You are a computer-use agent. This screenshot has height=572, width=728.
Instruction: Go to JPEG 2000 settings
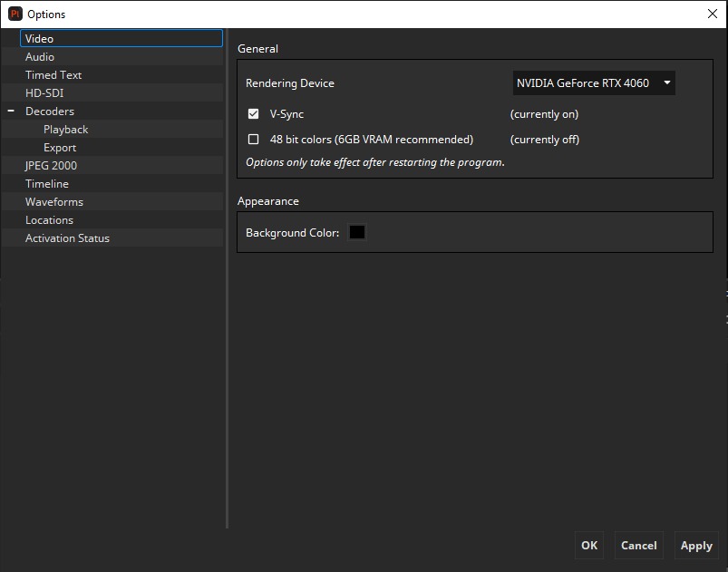coord(51,166)
